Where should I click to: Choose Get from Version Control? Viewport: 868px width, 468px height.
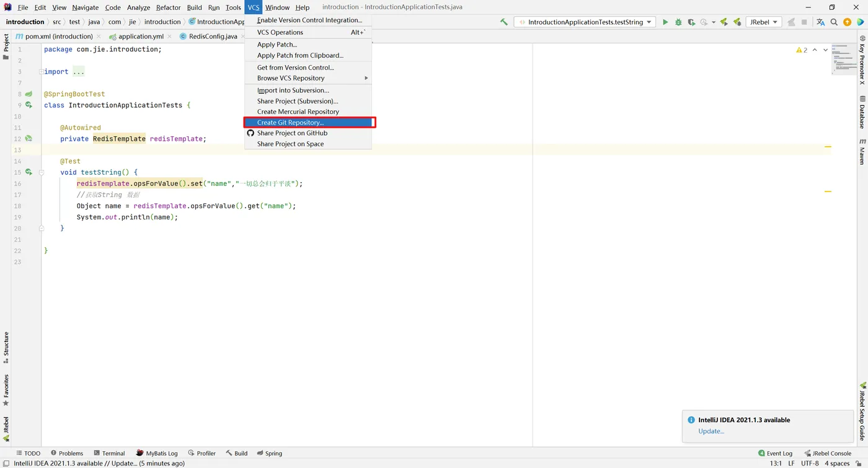coord(308,68)
